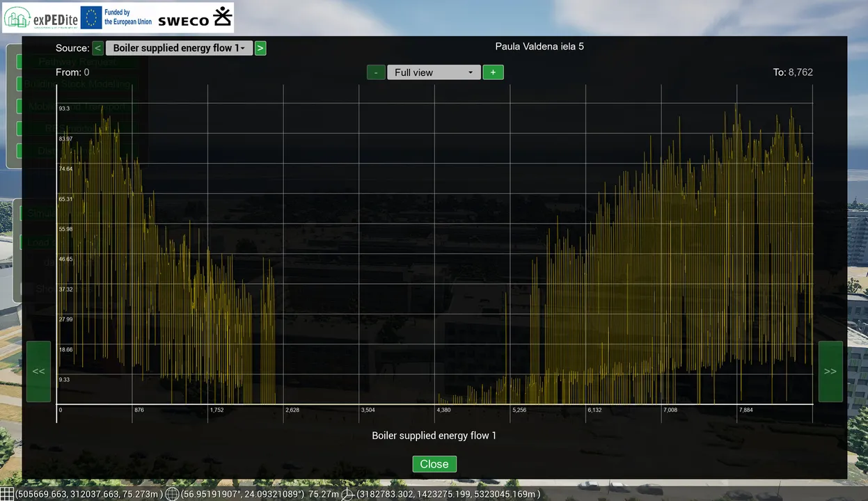Zoom out chart with minus button
Viewport: 868px width, 501px height.
[x=376, y=72]
